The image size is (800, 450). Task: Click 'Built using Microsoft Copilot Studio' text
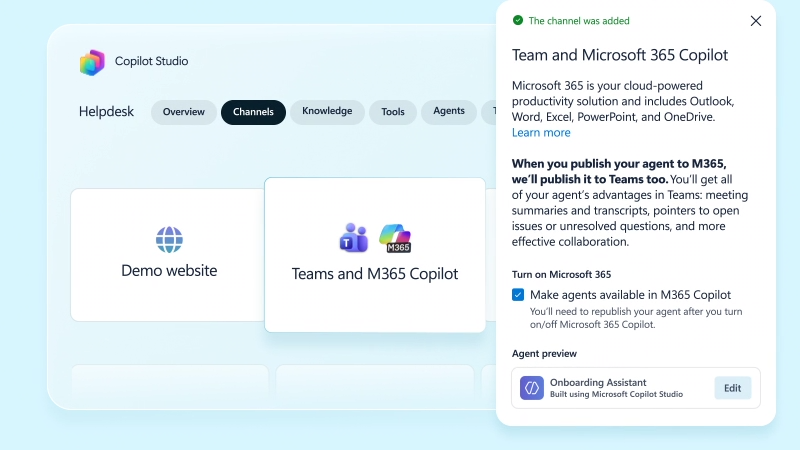(x=616, y=394)
